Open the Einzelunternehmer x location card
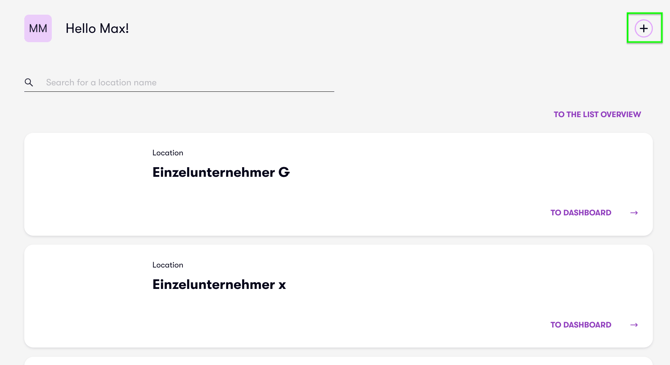This screenshot has height=365, width=670. (338, 296)
